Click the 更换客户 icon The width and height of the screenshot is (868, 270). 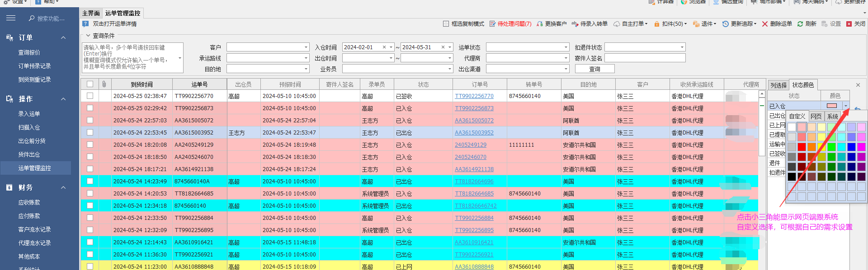click(x=540, y=24)
